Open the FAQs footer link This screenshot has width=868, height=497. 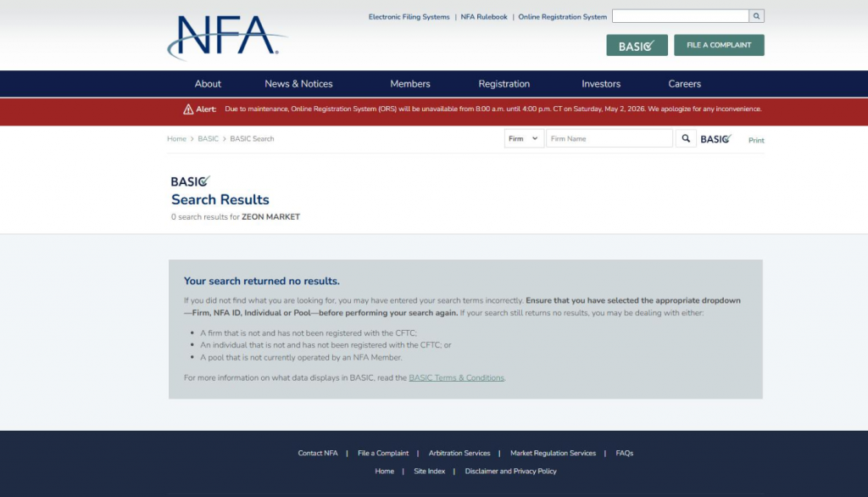click(625, 453)
